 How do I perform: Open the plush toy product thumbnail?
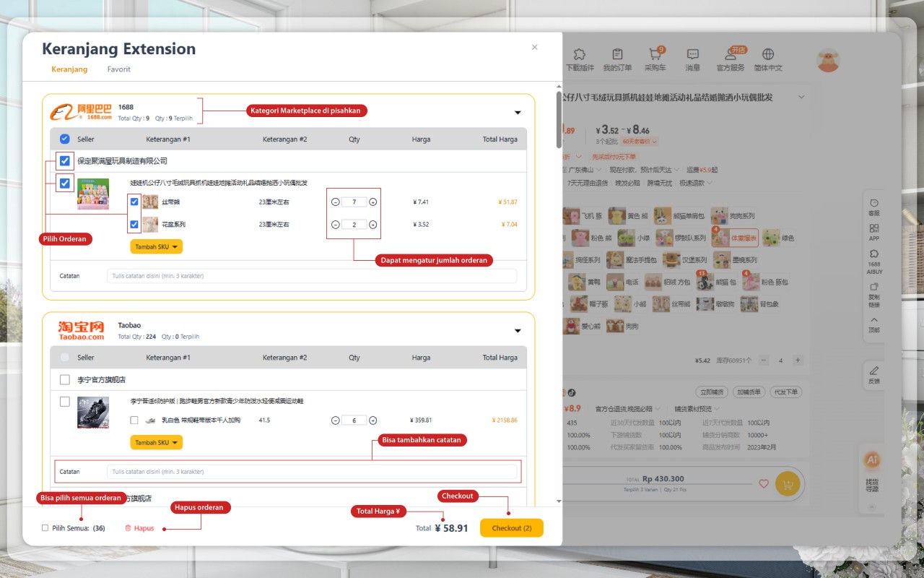click(x=93, y=194)
